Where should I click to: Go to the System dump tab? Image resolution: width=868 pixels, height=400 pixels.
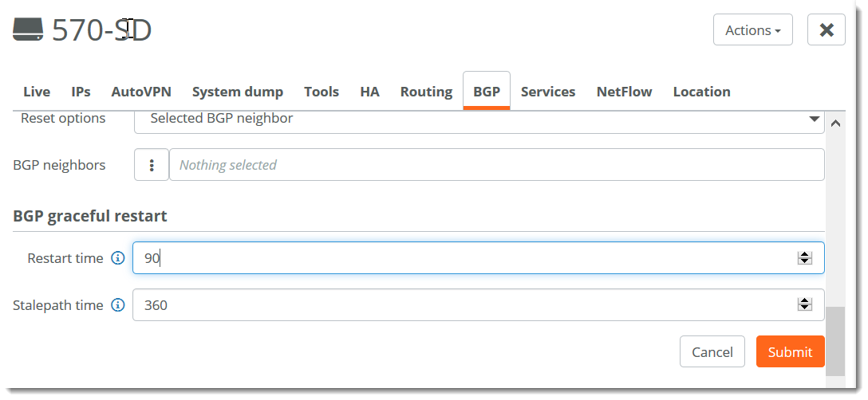pyautogui.click(x=237, y=92)
